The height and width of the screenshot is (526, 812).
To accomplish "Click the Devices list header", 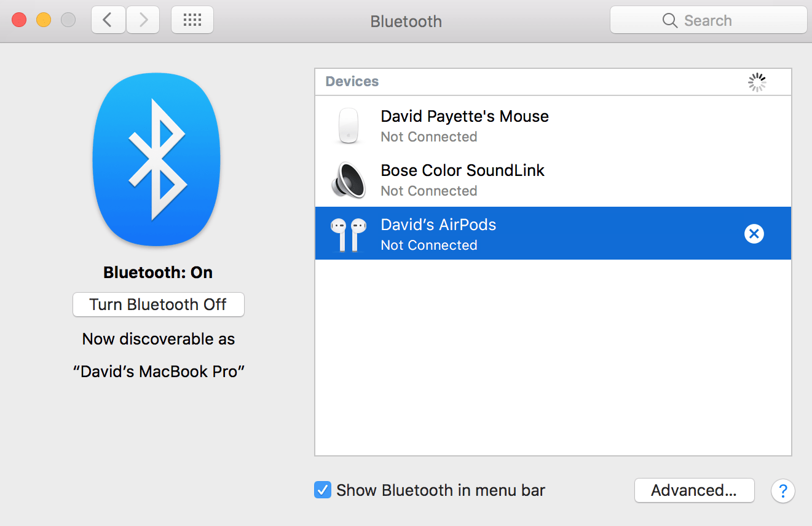I will coord(553,82).
